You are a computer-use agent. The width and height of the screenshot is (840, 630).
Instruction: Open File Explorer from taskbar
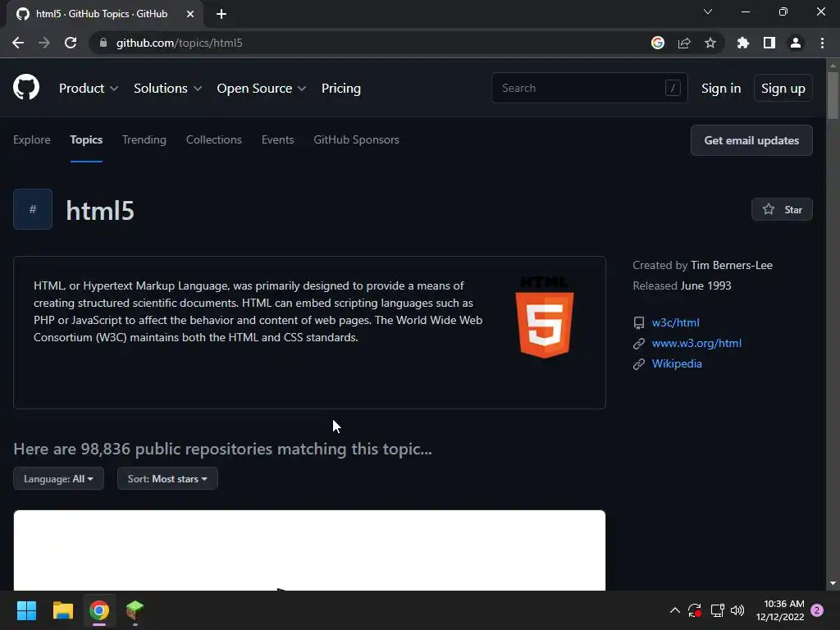point(62,610)
